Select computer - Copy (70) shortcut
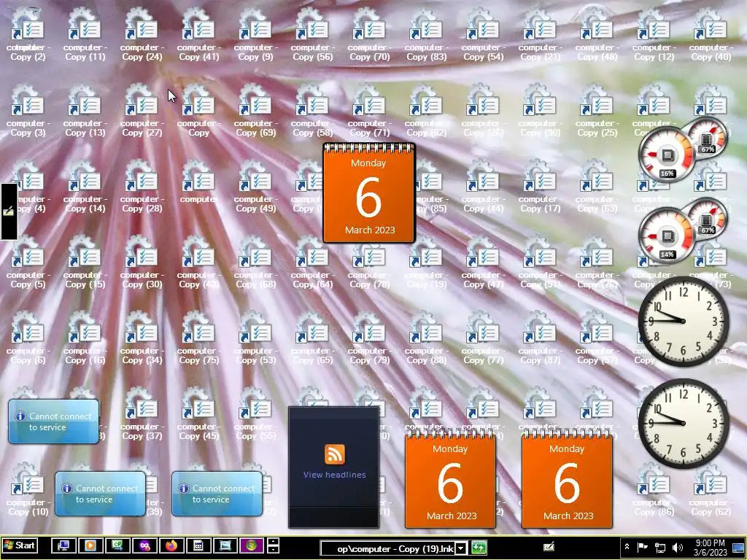Viewport: 747px width, 560px height. coord(369,35)
